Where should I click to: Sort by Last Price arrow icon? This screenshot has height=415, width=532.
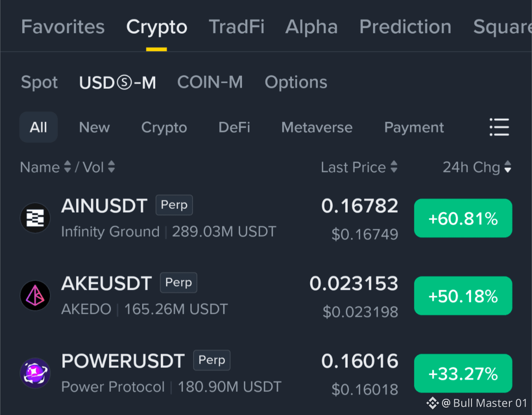coord(394,167)
